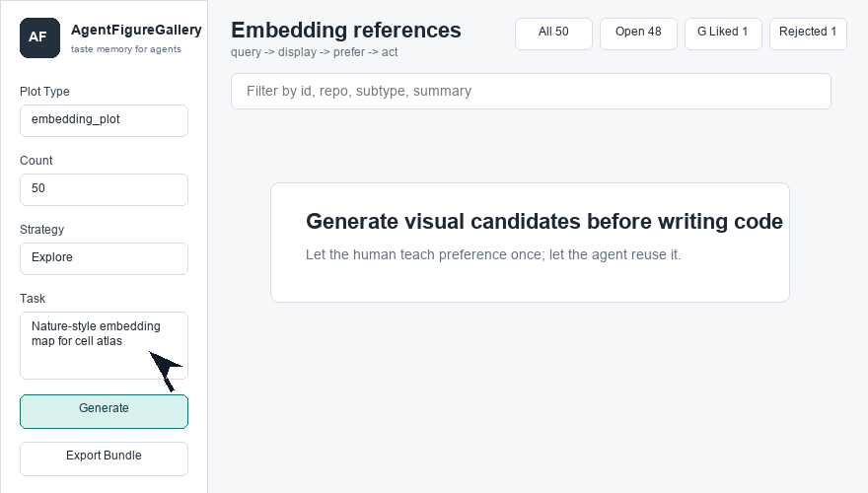Select the All 50 filter tab

(x=553, y=34)
